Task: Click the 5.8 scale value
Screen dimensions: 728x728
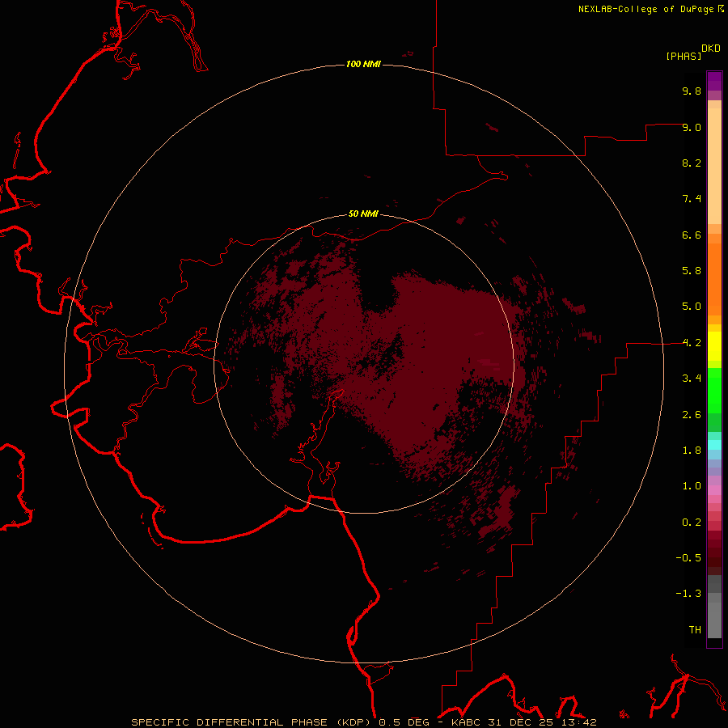Action: [692, 271]
